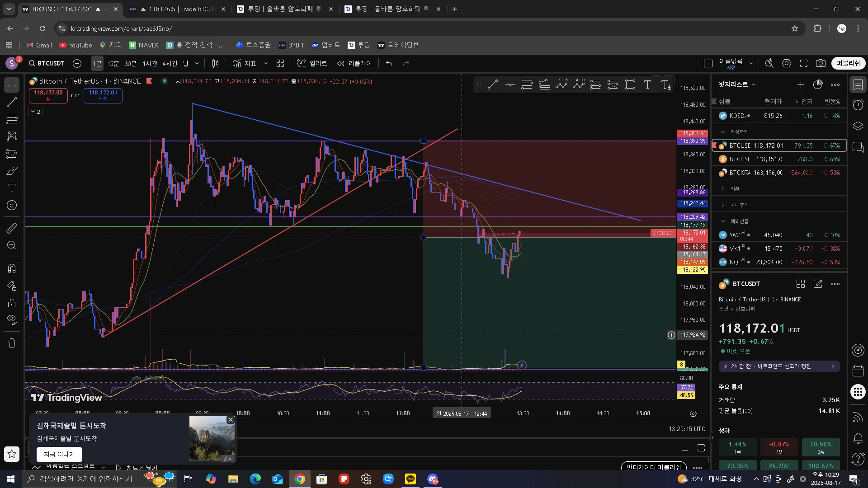This screenshot has height=488, width=868.
Task: Toggle lock all drawings icon
Action: 12,303
